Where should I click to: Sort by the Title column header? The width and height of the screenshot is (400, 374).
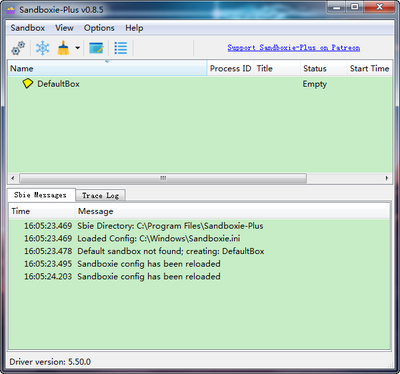(x=277, y=68)
